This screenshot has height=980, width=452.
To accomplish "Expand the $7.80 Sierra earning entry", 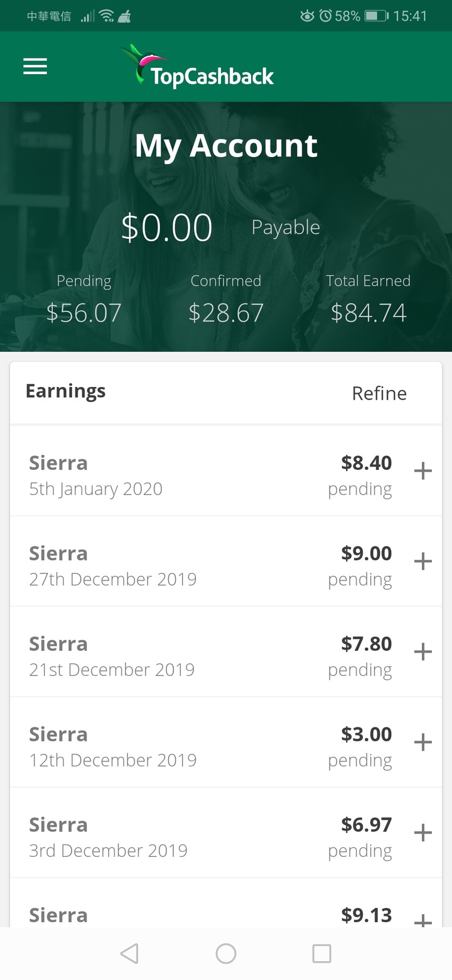I will coord(423,652).
